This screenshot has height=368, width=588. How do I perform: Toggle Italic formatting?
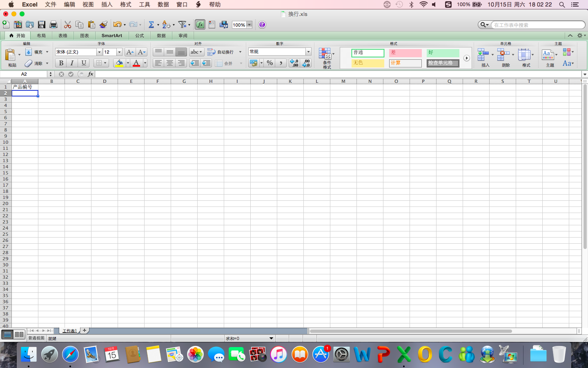pos(72,63)
